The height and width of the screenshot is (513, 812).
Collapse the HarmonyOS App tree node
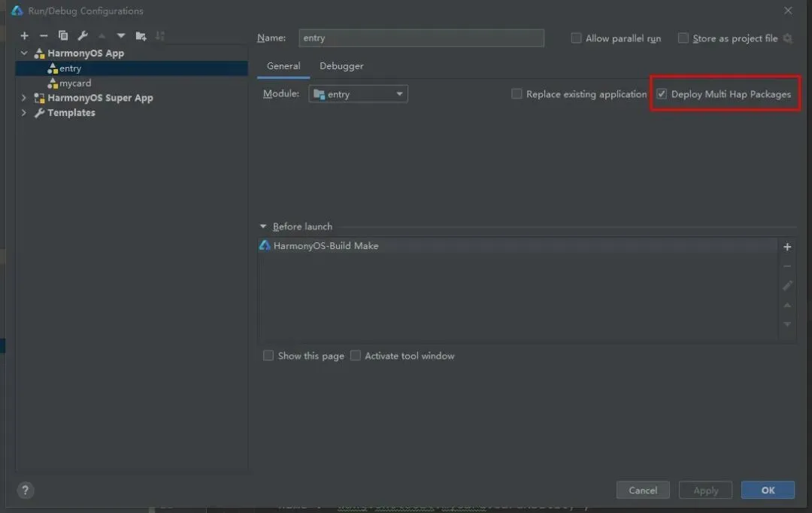24,53
